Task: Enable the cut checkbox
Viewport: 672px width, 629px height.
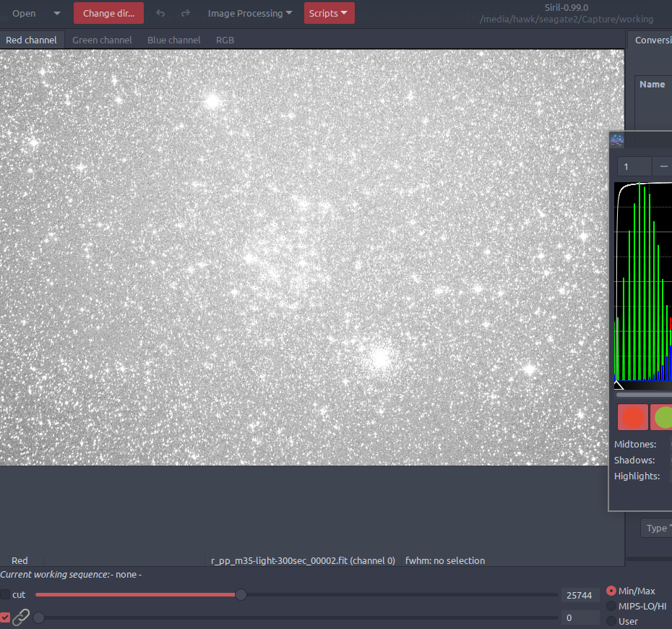Action: [6, 594]
